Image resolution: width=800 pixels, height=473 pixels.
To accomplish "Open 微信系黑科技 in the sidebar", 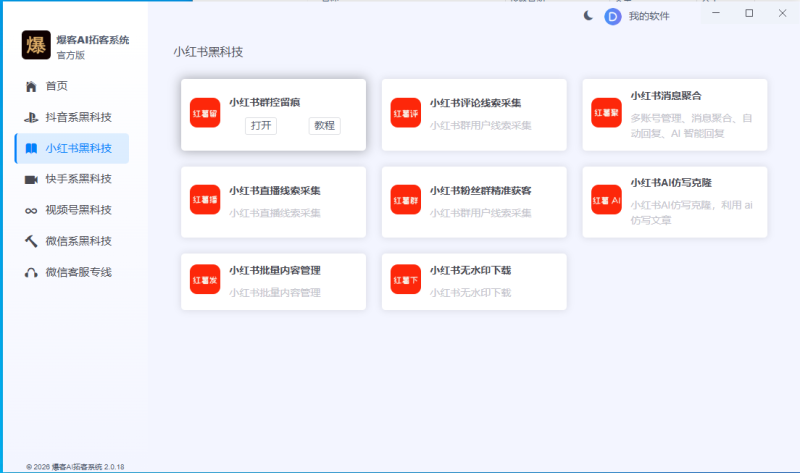I will pyautogui.click(x=72, y=241).
